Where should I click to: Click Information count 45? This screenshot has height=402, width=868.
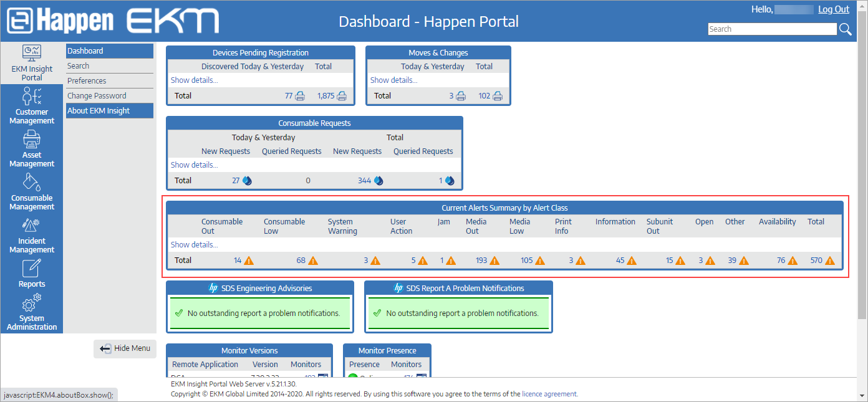coord(620,261)
